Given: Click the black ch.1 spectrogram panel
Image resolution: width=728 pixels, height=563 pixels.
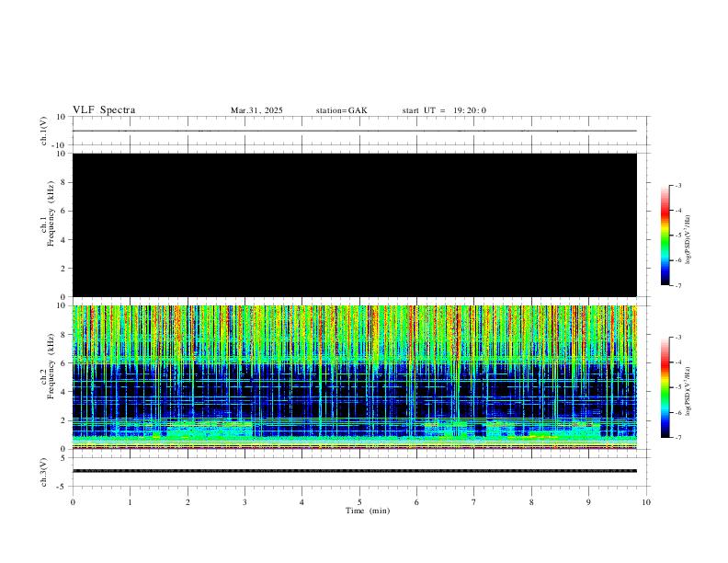Looking at the screenshot, I should [355, 224].
